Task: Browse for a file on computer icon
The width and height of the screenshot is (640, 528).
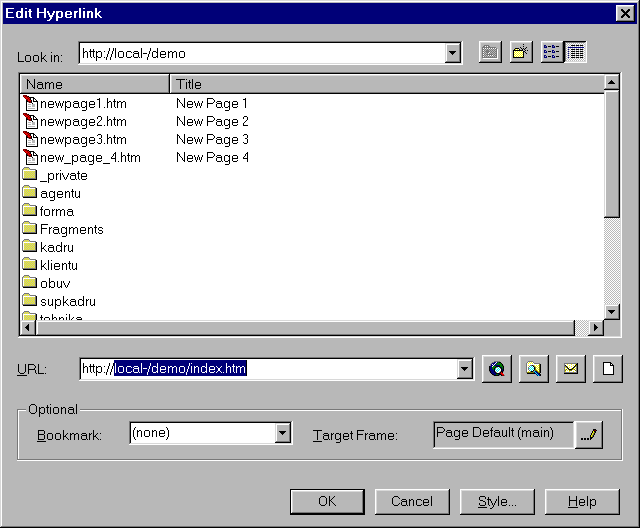Action: [x=533, y=369]
